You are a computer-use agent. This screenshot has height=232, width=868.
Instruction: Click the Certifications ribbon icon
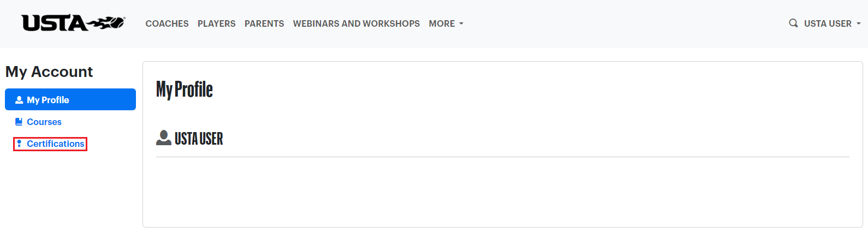pyautogui.click(x=19, y=144)
